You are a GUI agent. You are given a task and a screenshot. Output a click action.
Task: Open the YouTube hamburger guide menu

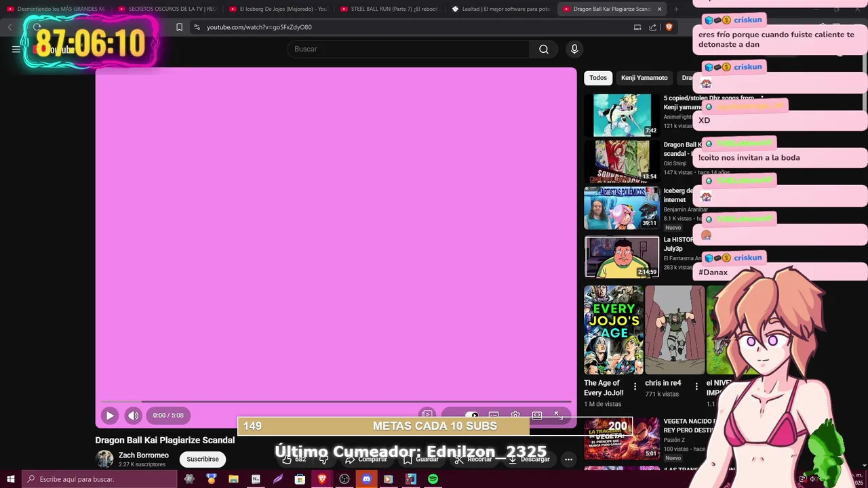tap(16, 49)
